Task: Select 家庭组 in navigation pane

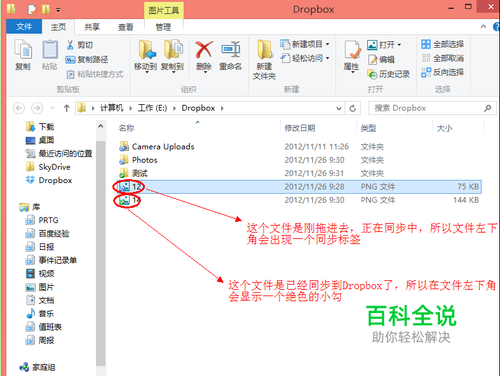Action: pos(37,367)
